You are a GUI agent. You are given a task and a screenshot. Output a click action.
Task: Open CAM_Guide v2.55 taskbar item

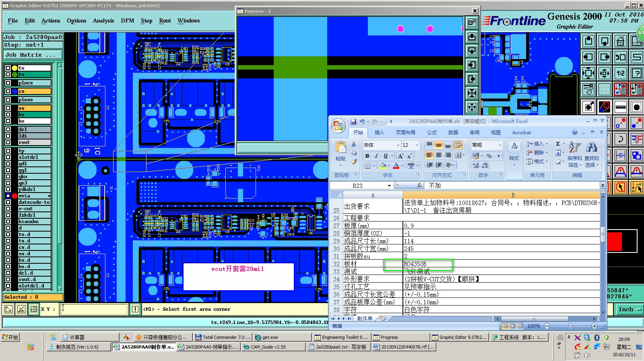tap(273, 347)
